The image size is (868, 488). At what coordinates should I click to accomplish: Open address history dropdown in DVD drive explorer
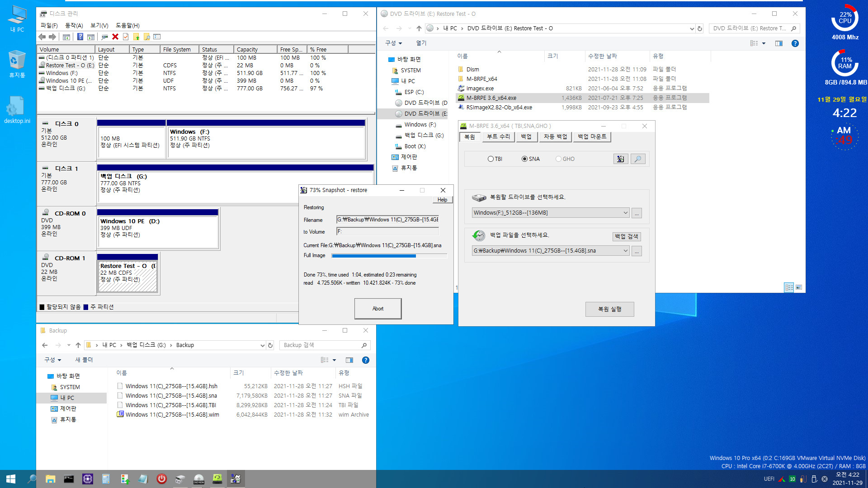click(x=692, y=28)
